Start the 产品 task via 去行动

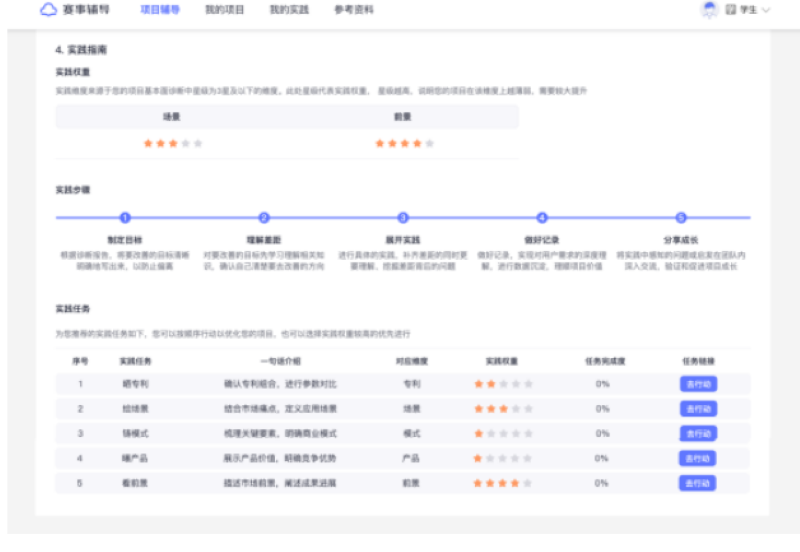[697, 458]
